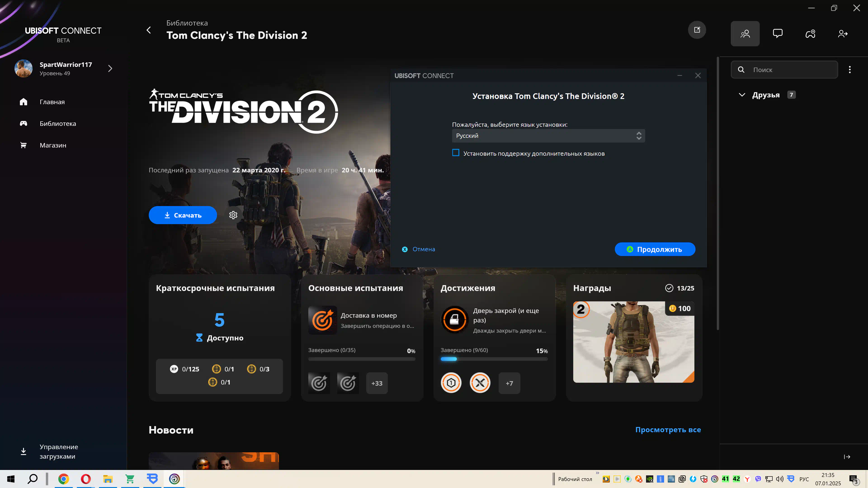
Task: Collapse the Друзья friends list
Action: click(x=742, y=95)
